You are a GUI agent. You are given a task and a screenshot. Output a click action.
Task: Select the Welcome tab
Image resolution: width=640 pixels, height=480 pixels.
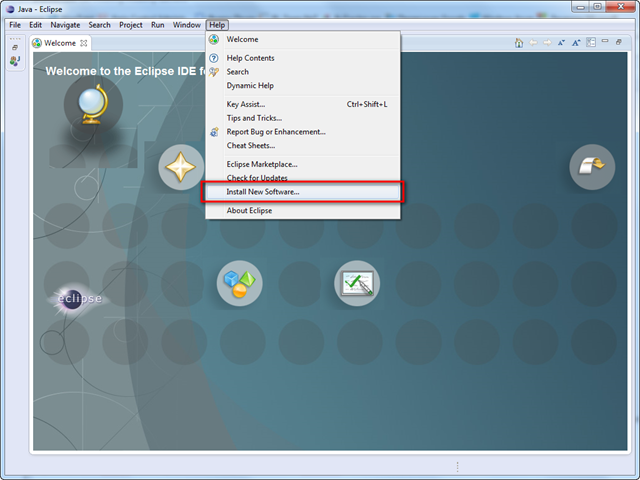pyautogui.click(x=60, y=43)
